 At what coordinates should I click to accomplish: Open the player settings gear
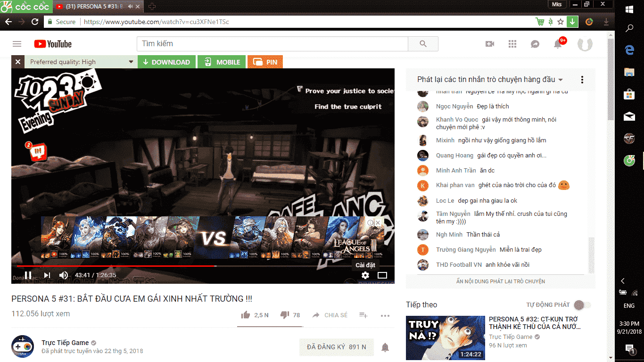(365, 275)
